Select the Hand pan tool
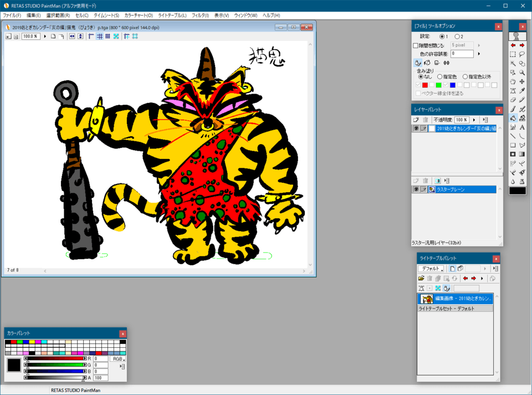Screen dimensions: 532x395 pos(513,81)
